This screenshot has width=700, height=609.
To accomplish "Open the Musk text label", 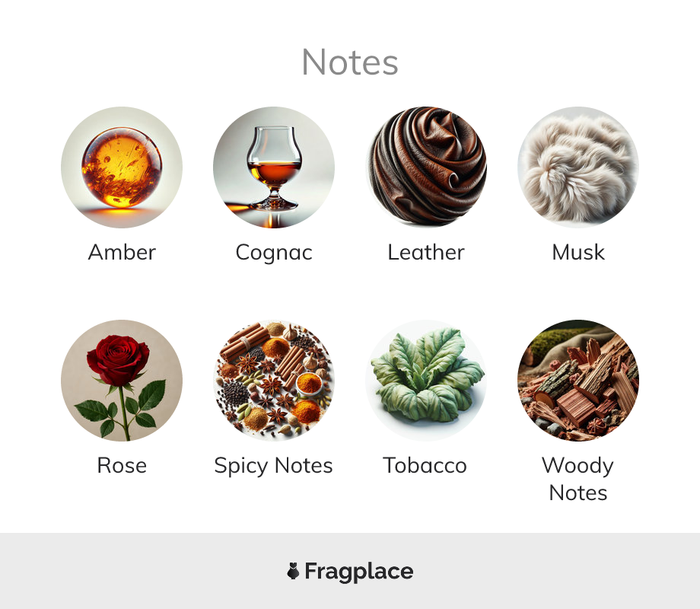I will click(578, 252).
